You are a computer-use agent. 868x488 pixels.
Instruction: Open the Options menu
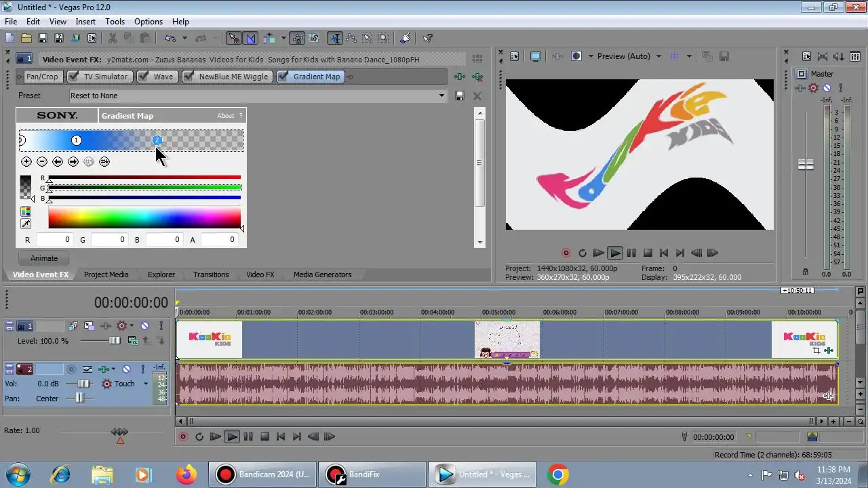(x=148, y=22)
